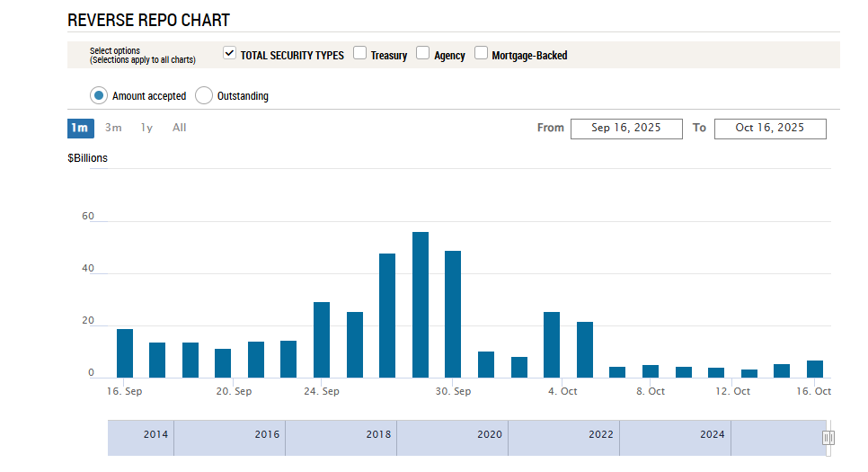
Task: Switch to the 1m time range
Action: 80,128
